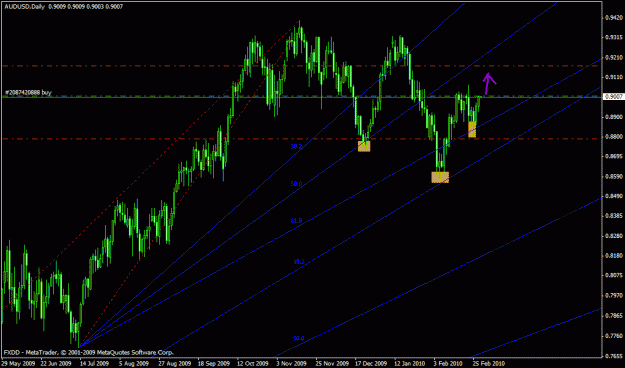Viewport: 625px width, 368px height.
Task: Select the '17 Dec 2009' date label
Action: coord(371,364)
